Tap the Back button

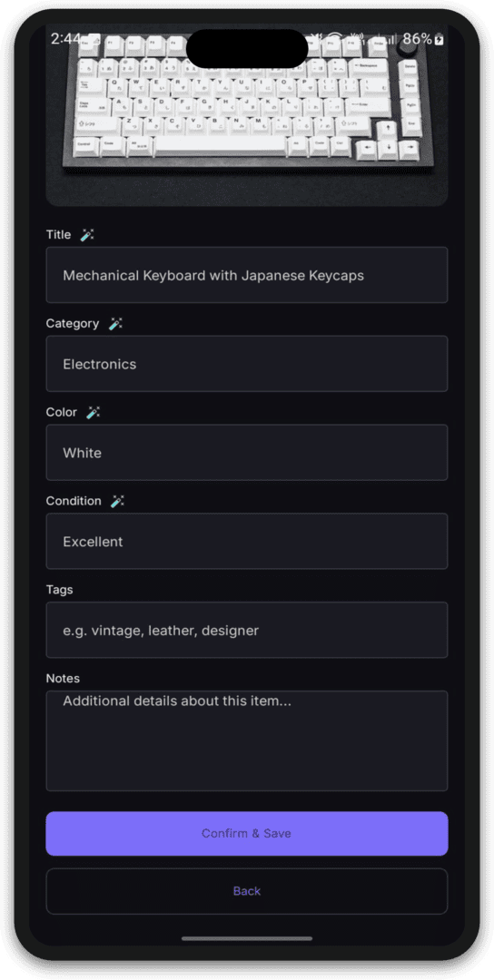[x=247, y=891]
